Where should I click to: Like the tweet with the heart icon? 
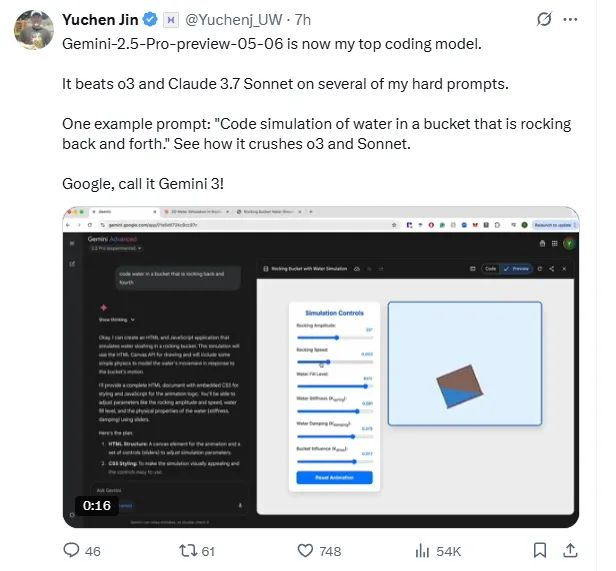[x=307, y=550]
